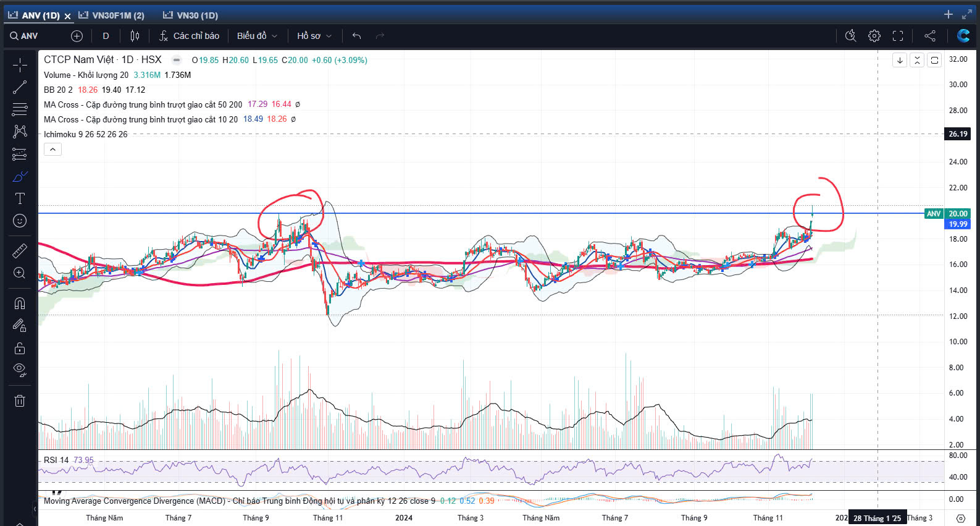Click the 2024 label on time axis
The height and width of the screenshot is (526, 980).
pos(404,518)
